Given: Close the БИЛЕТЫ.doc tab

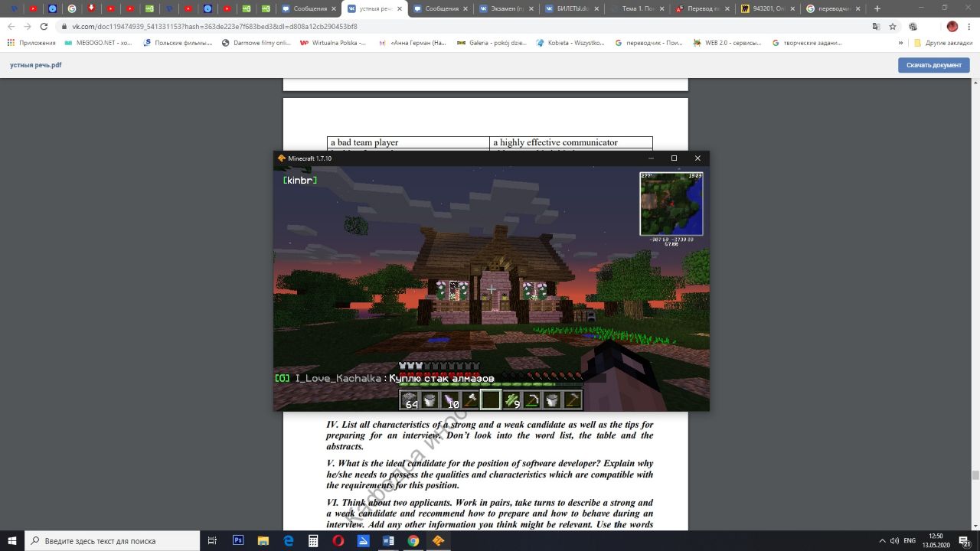Looking at the screenshot, I should pos(595,8).
